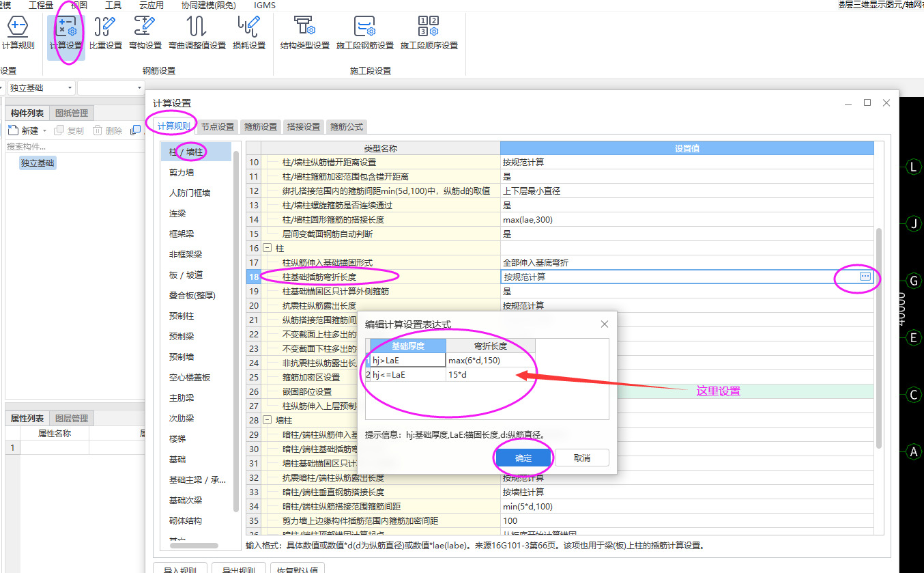Open 结构类型设置 tool
This screenshot has width=924, height=573.
click(305, 33)
